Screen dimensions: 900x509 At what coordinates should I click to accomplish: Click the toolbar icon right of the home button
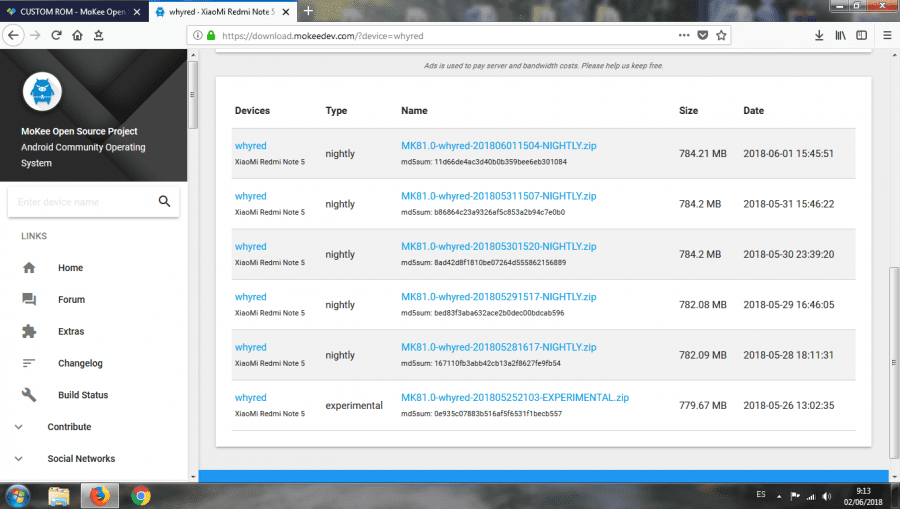99,36
